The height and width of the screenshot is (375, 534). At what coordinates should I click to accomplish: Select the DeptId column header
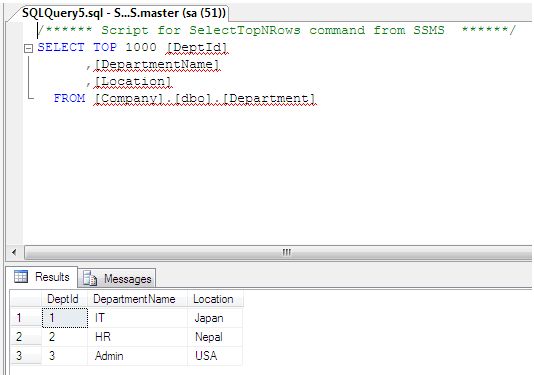[64, 299]
